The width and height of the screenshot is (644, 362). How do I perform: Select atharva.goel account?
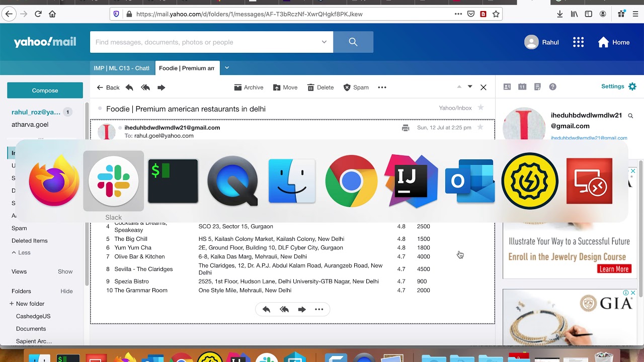[x=30, y=124]
